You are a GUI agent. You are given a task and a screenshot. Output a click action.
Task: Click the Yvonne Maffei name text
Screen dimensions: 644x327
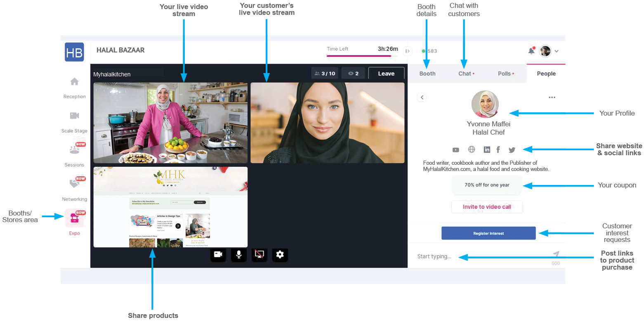click(x=488, y=124)
